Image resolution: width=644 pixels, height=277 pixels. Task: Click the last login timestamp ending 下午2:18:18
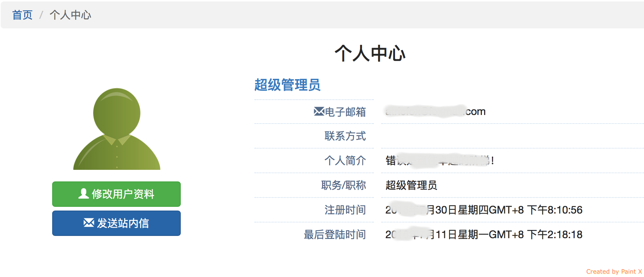[484, 234]
